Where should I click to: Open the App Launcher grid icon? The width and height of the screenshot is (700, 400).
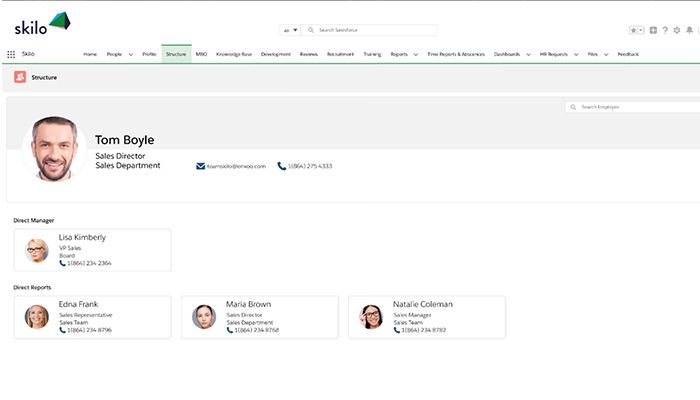pos(11,54)
